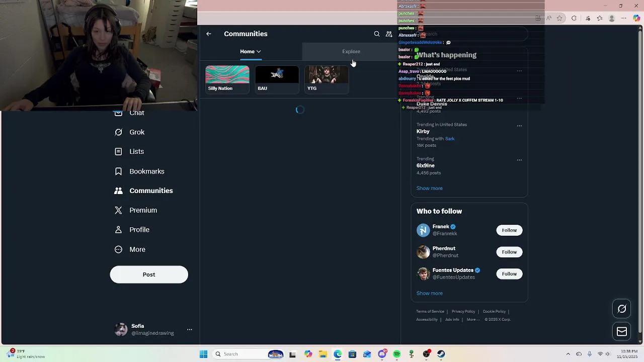Screen dimensions: 644x362
Task: Open the BAU community card
Action: pyautogui.click(x=277, y=79)
